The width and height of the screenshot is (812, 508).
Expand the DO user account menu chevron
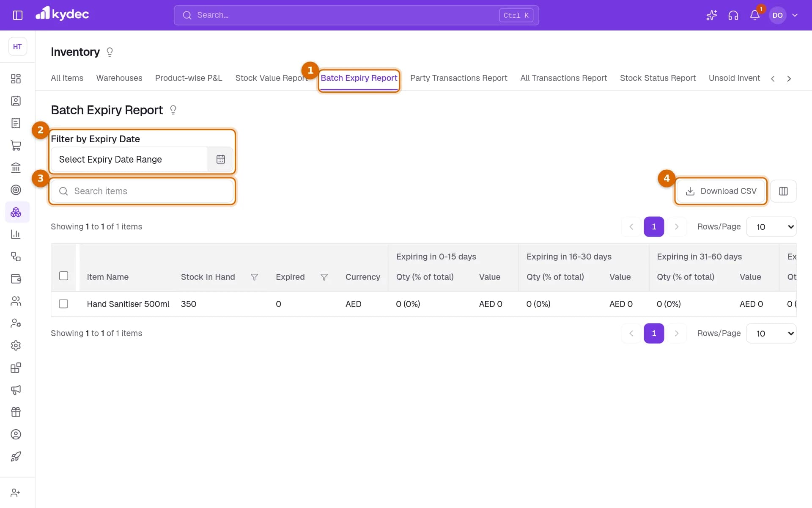pos(795,15)
